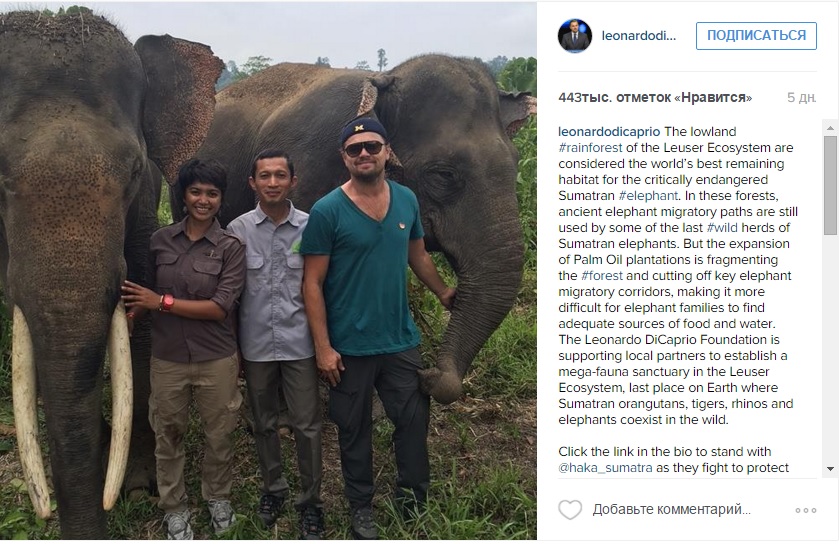Click the scrollbar down arrow

[830, 468]
